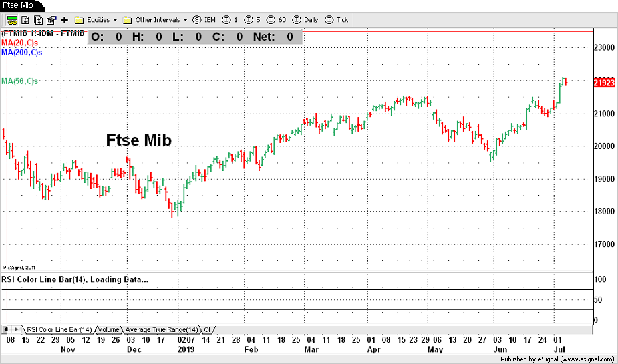Viewport: 618px width, 364px height.
Task: Click the right tab scroll arrow
Action: tap(16, 329)
